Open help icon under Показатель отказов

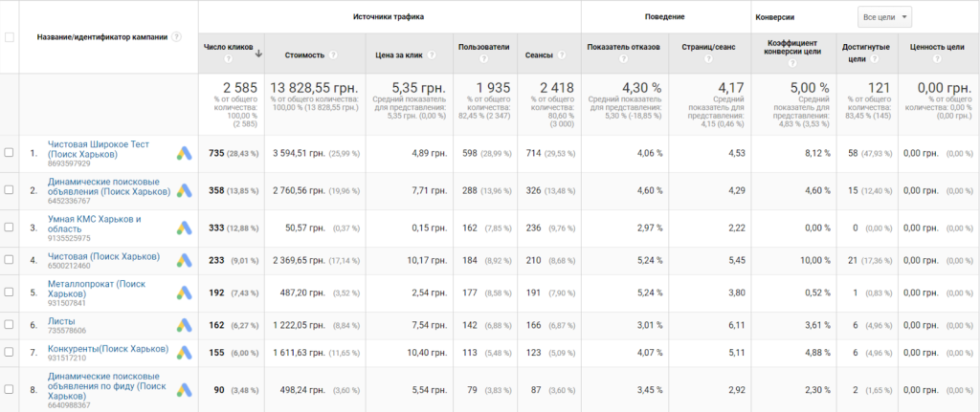tap(623, 59)
